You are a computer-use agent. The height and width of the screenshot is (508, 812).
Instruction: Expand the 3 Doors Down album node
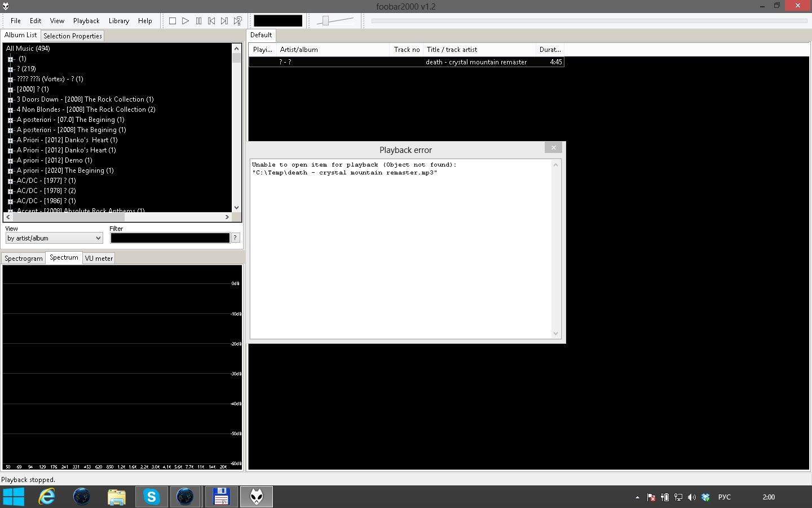(x=10, y=100)
